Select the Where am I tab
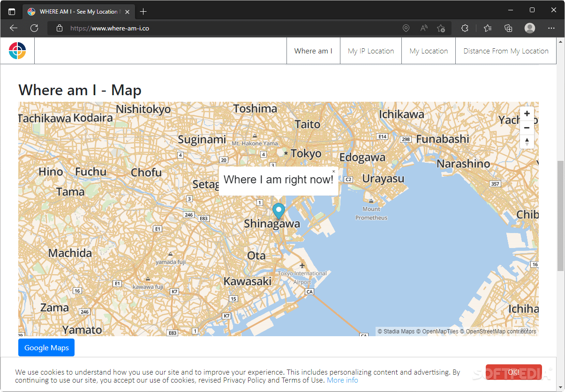This screenshot has width=565, height=392. coord(313,51)
